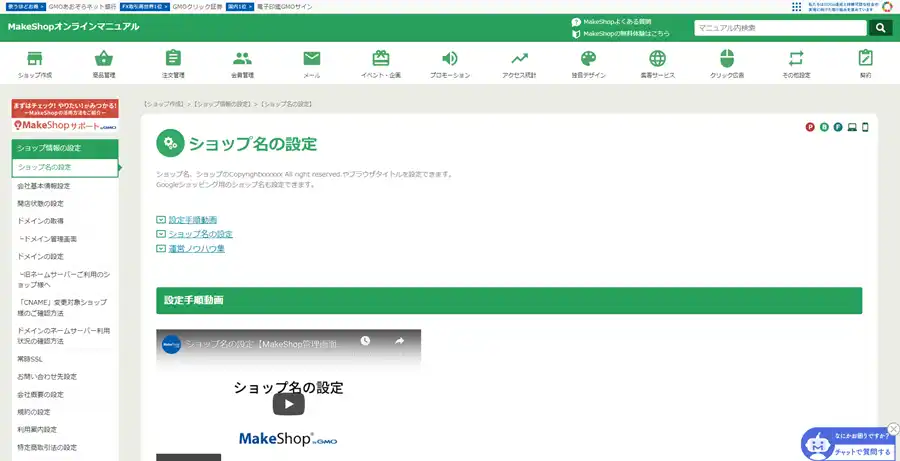Open ドメインのネームサーバー利用状況の確認方法 item
Screen dimensions: 900x461
pyautogui.click(x=63, y=336)
